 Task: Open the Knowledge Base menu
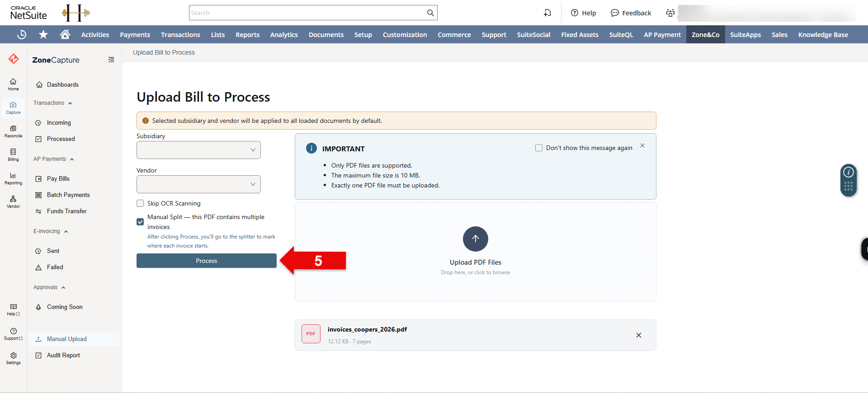tap(823, 34)
